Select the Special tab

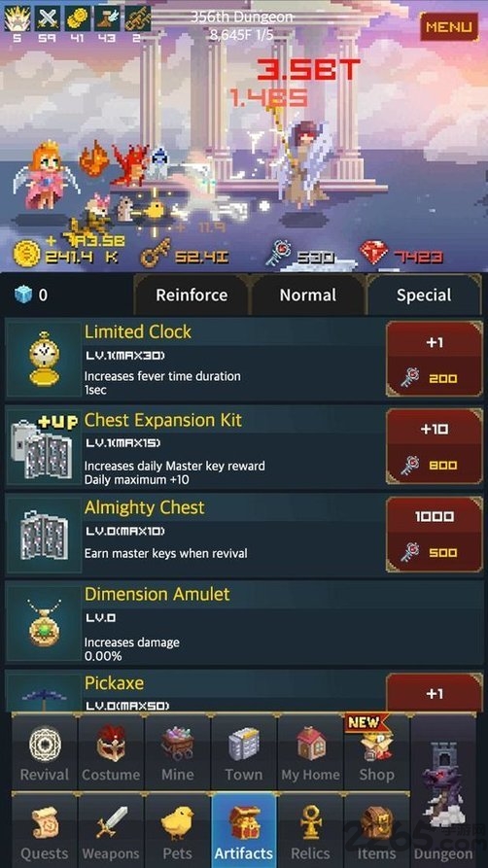point(424,295)
